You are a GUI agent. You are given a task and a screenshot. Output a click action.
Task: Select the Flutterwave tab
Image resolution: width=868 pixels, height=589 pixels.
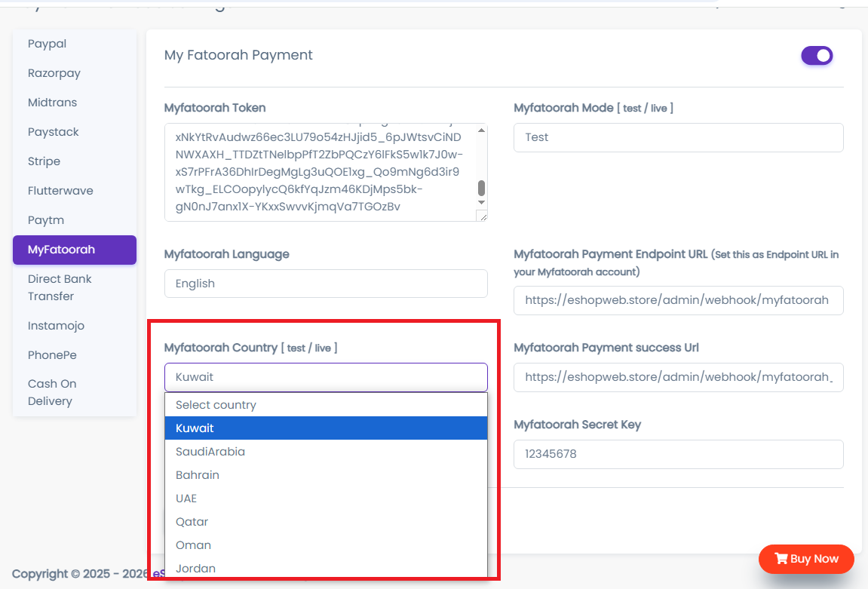click(60, 191)
